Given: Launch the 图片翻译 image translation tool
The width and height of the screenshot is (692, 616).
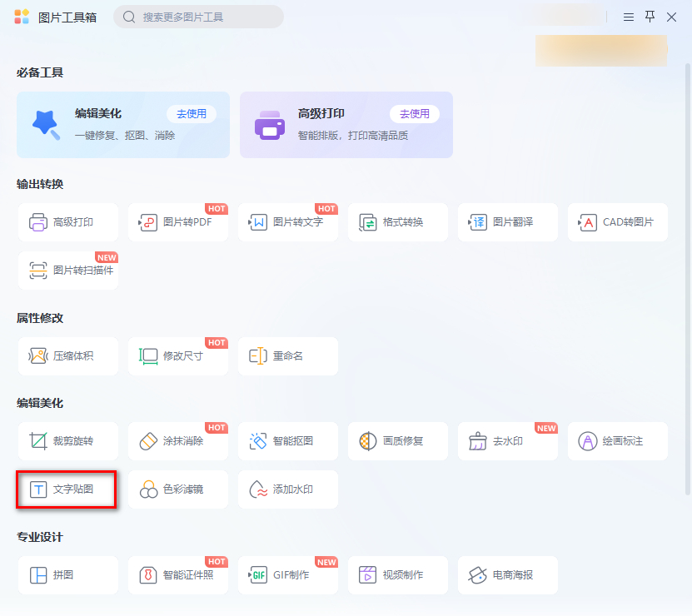Looking at the screenshot, I should click(507, 222).
